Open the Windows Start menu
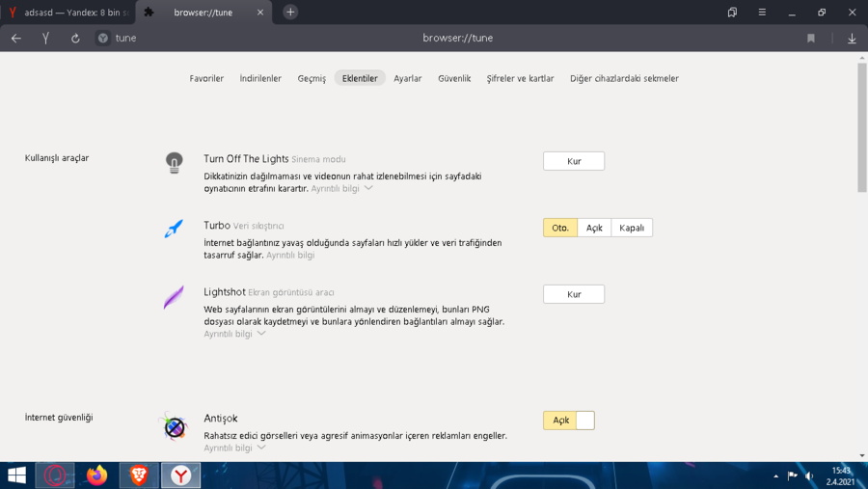The image size is (868, 489). [x=16, y=475]
